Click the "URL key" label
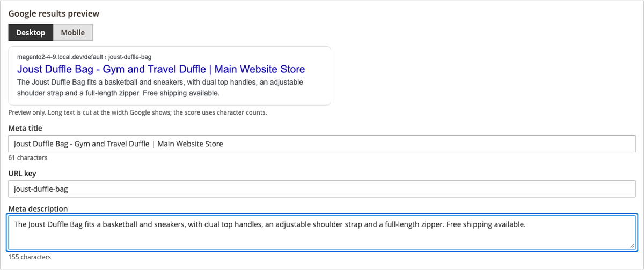 23,174
